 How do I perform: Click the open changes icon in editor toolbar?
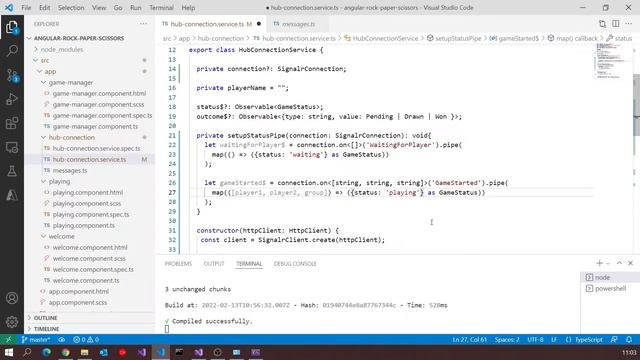click(602, 24)
